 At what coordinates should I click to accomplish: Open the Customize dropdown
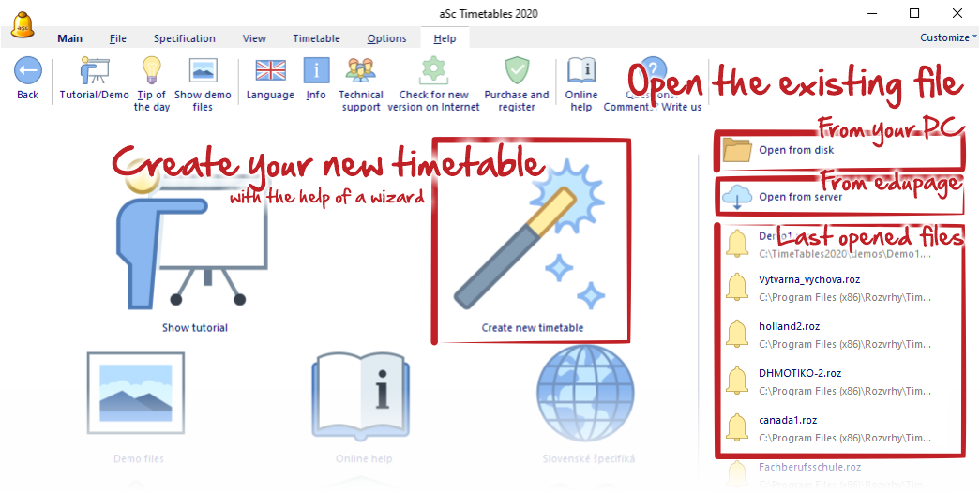pyautogui.click(x=948, y=37)
